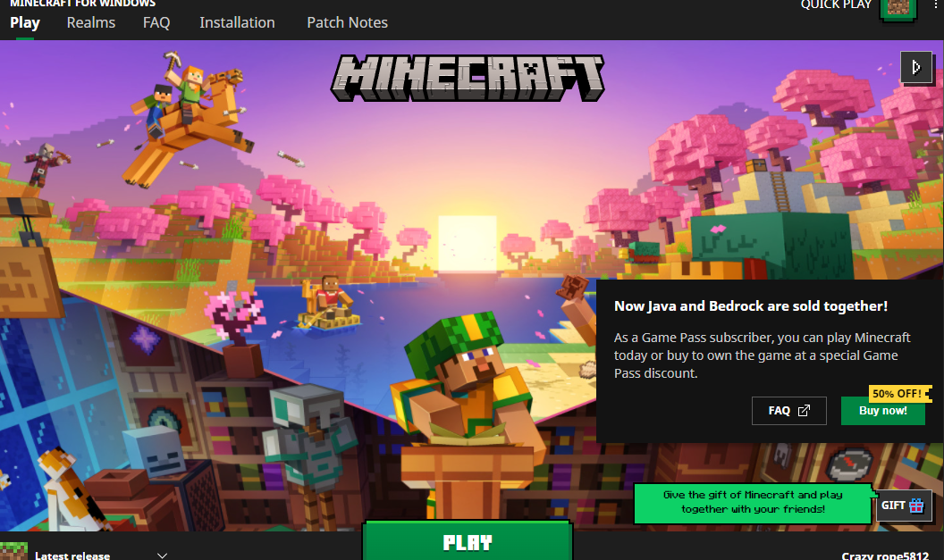The height and width of the screenshot is (560, 944).
Task: Click the grass block icon beside Latest release
Action: click(x=13, y=551)
